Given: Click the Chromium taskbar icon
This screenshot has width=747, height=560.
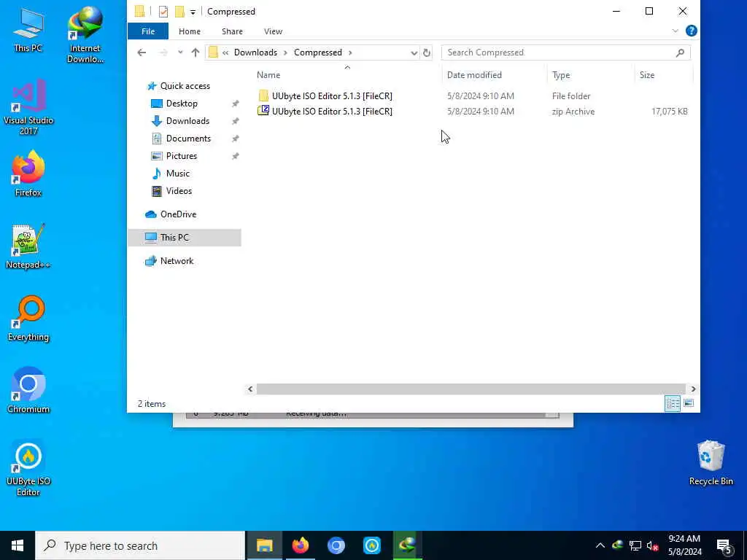Looking at the screenshot, I should pos(336,545).
